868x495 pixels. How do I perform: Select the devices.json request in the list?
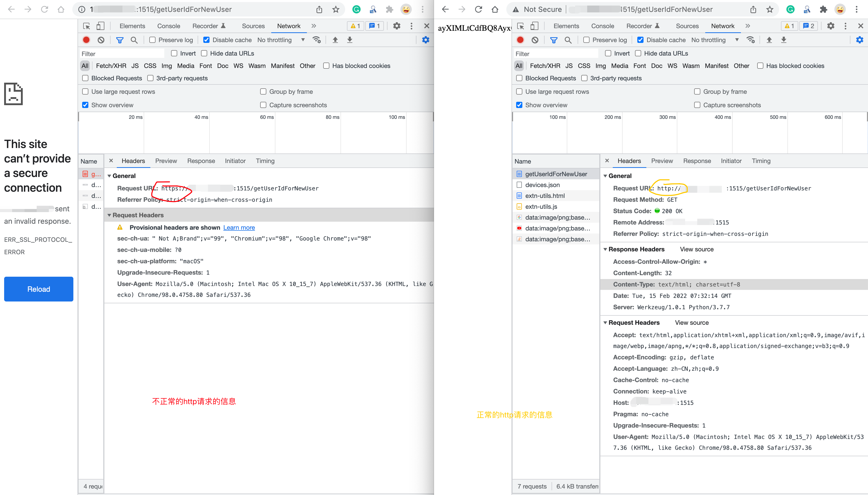pyautogui.click(x=542, y=185)
